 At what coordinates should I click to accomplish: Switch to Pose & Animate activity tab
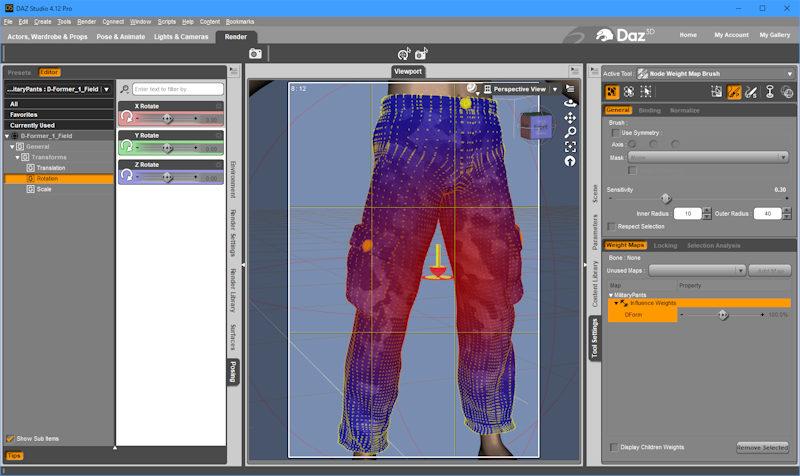120,37
